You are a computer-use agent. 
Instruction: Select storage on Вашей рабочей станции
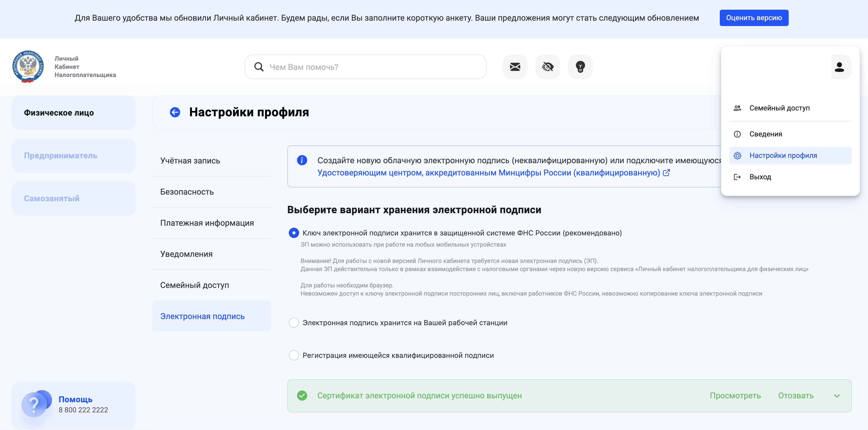(294, 323)
